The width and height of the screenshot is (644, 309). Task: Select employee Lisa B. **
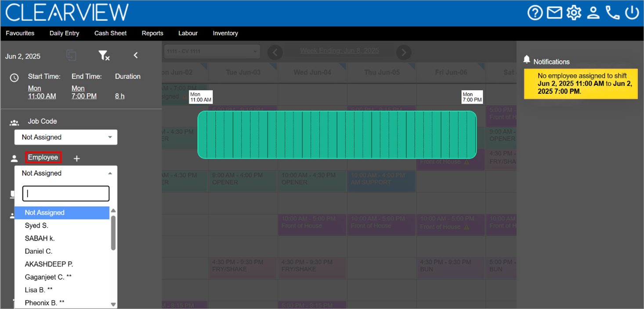[62, 290]
